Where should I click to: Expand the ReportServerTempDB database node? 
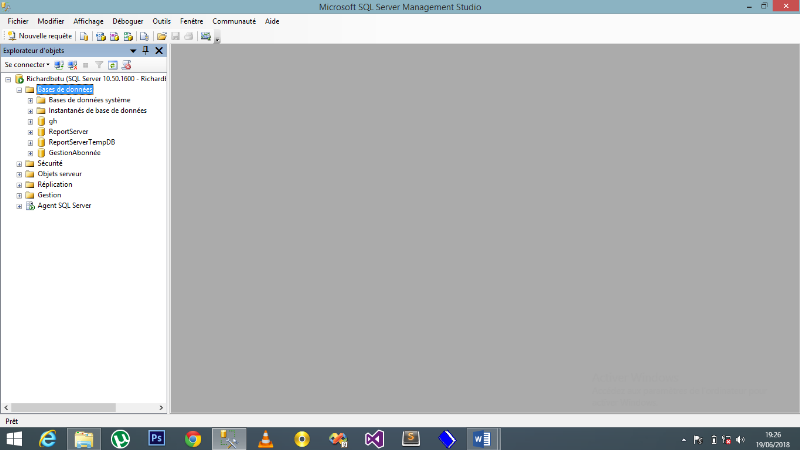(x=31, y=143)
